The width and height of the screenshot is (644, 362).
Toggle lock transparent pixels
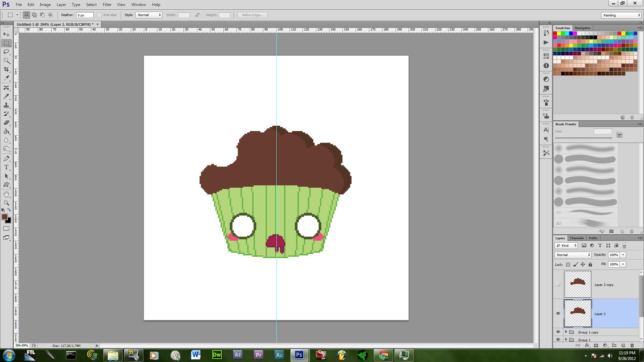568,264
